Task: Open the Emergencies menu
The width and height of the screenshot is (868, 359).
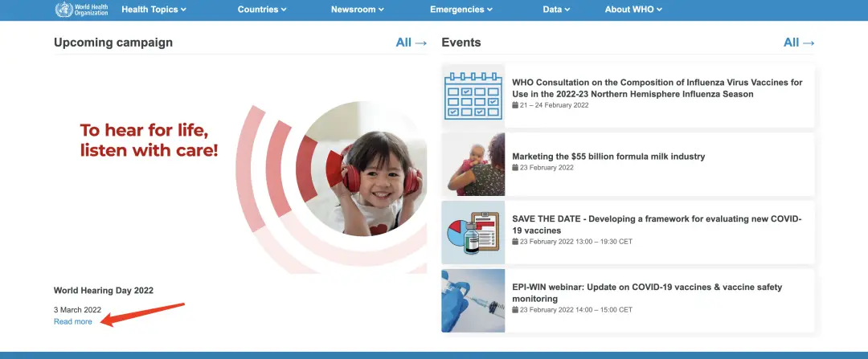Action: click(461, 10)
